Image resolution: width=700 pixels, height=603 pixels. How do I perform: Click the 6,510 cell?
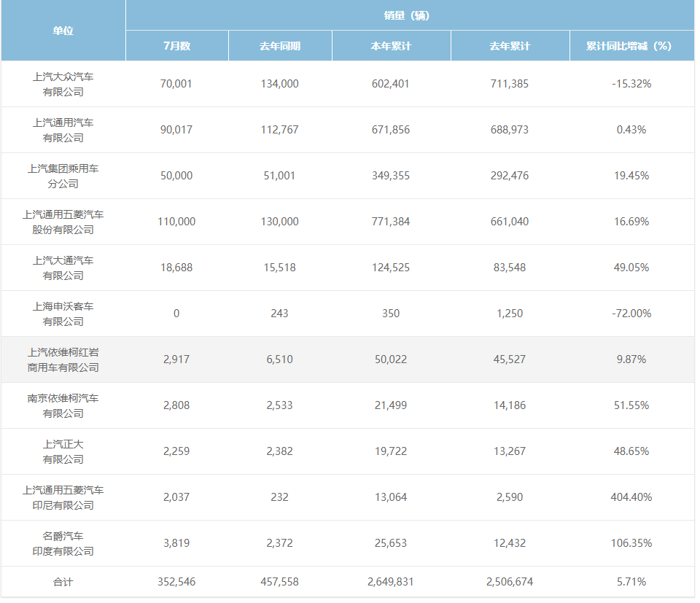[x=279, y=359]
